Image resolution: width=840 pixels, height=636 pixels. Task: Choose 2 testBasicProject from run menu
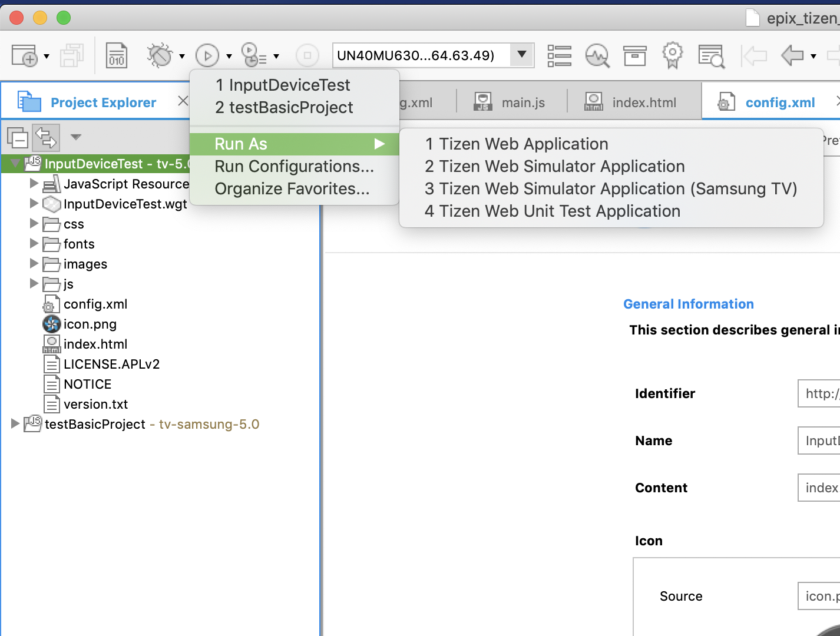tap(295, 108)
